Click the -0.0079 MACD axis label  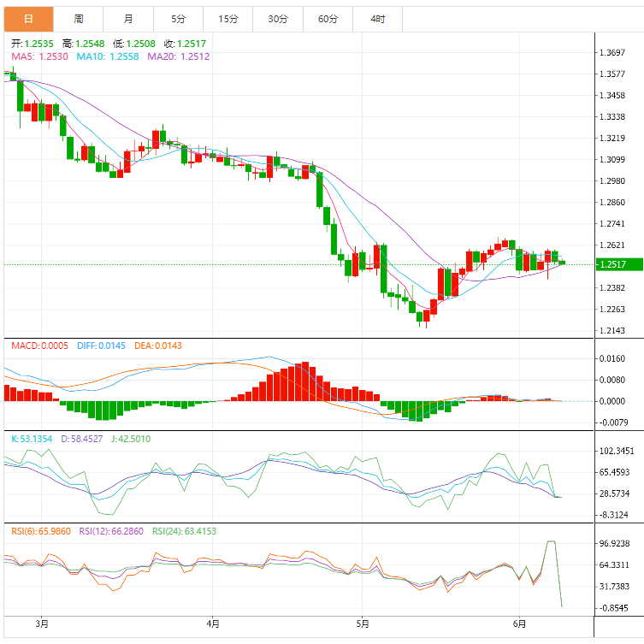(612, 422)
